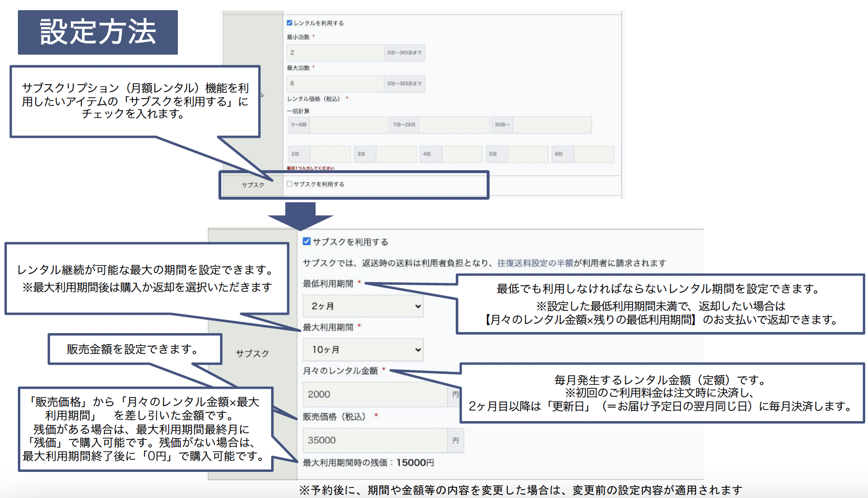868x498 pixels.
Task: Click the 6泊 price input
Action: pyautogui.click(x=593, y=154)
